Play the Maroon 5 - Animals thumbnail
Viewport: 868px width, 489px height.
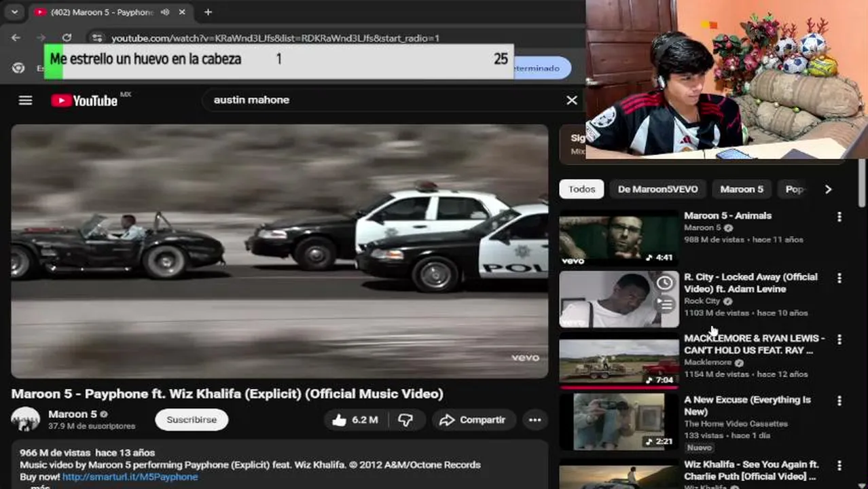(619, 238)
